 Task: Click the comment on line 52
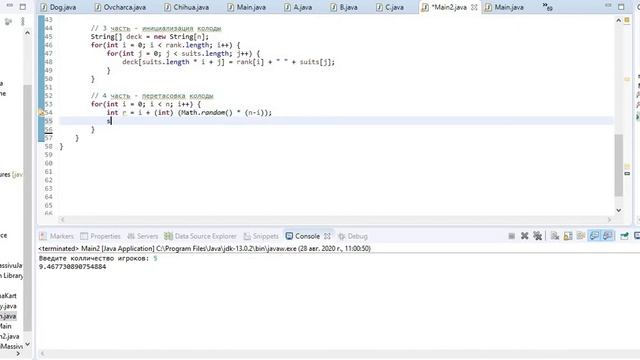pos(152,96)
